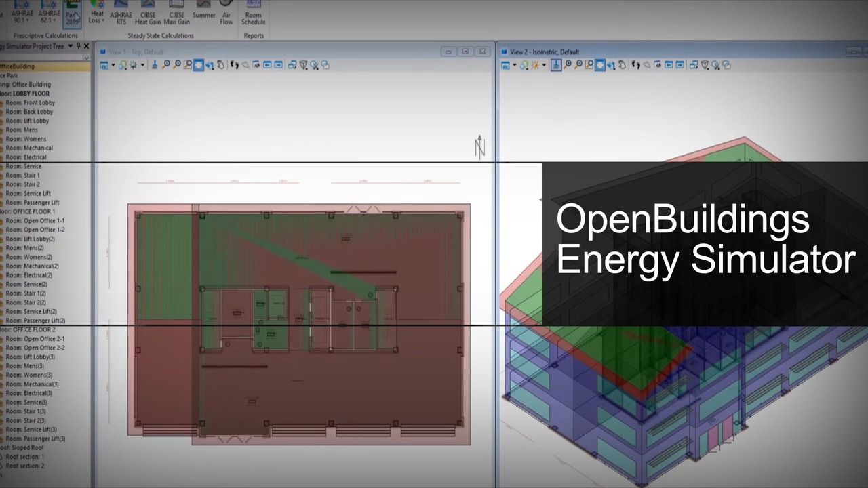Screen dimensions: 868x488
Task: Select Rotate View tool in View 1
Action: [210, 65]
